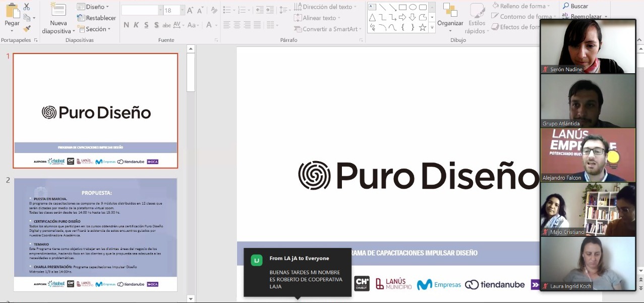Click the Pegar clipboard icon
The width and height of the screenshot is (644, 303).
pyautogui.click(x=12, y=11)
